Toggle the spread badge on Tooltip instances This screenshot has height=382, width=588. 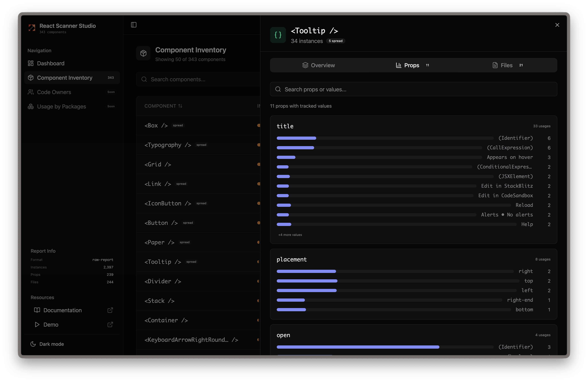pyautogui.click(x=336, y=41)
